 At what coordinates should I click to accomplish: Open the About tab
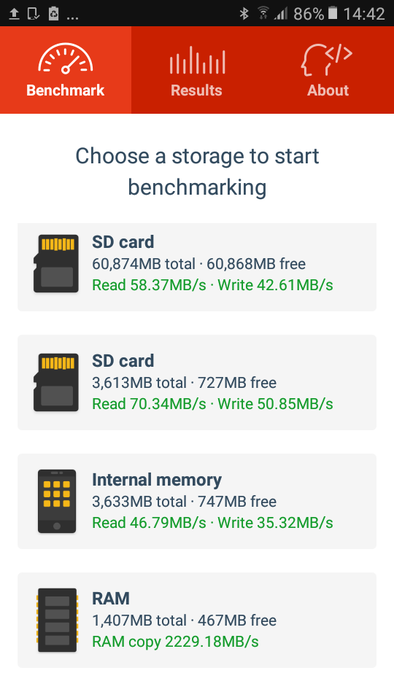[328, 70]
